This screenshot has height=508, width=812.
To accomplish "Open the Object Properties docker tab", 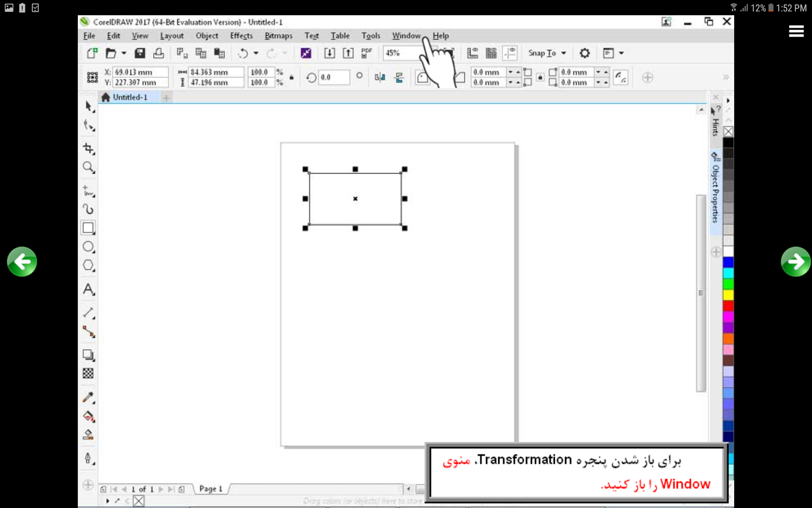I will pyautogui.click(x=715, y=191).
